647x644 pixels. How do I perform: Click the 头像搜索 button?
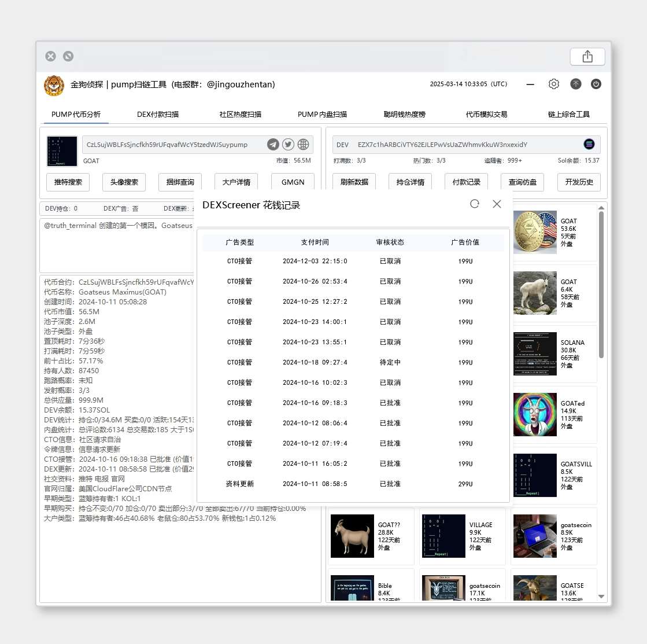(124, 182)
